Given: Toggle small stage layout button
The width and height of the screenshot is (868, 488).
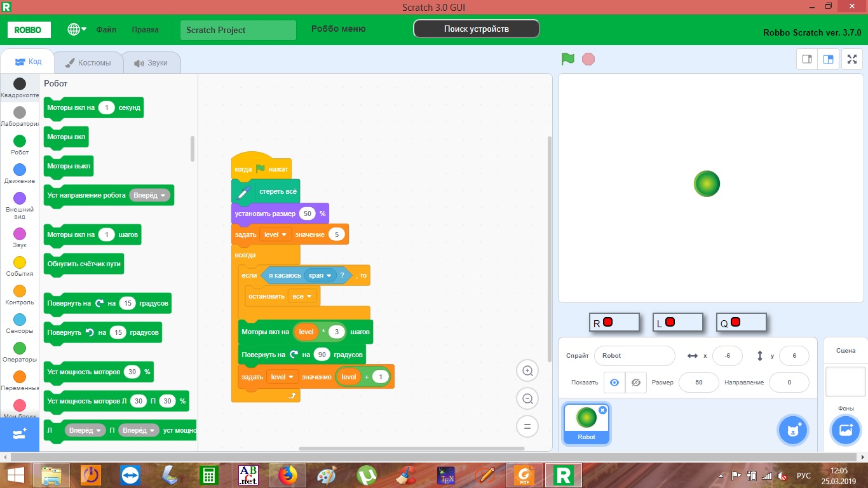Looking at the screenshot, I should [x=807, y=59].
